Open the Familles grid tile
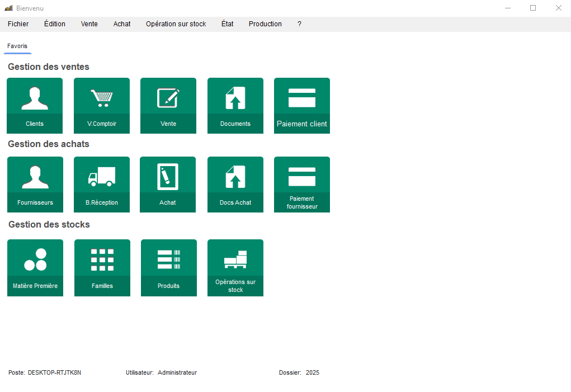The width and height of the screenshot is (571, 392). 102,267
